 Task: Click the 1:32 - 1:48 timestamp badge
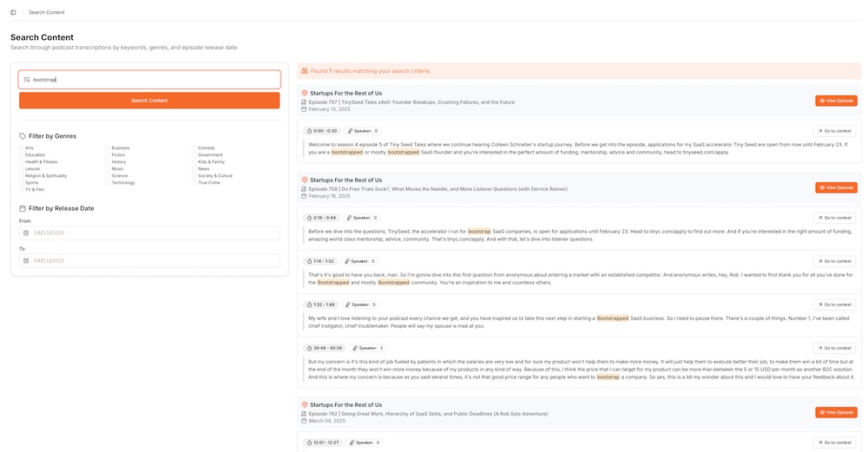[321, 305]
